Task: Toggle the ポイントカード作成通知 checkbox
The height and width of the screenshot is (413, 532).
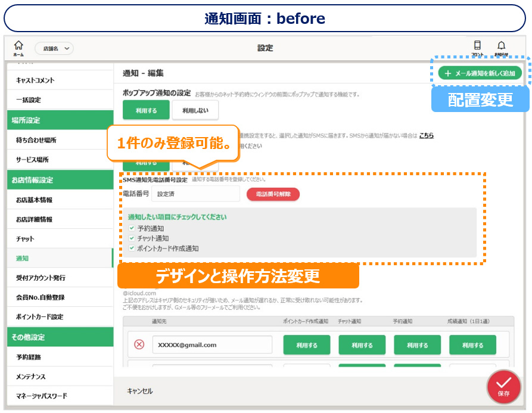Action: 132,249
